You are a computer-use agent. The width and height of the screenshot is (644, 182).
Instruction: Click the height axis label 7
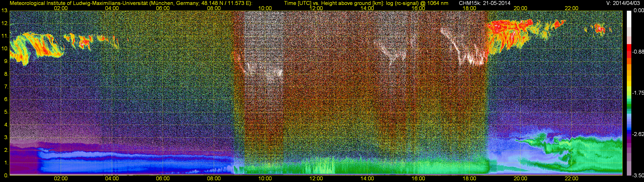pos(6,87)
